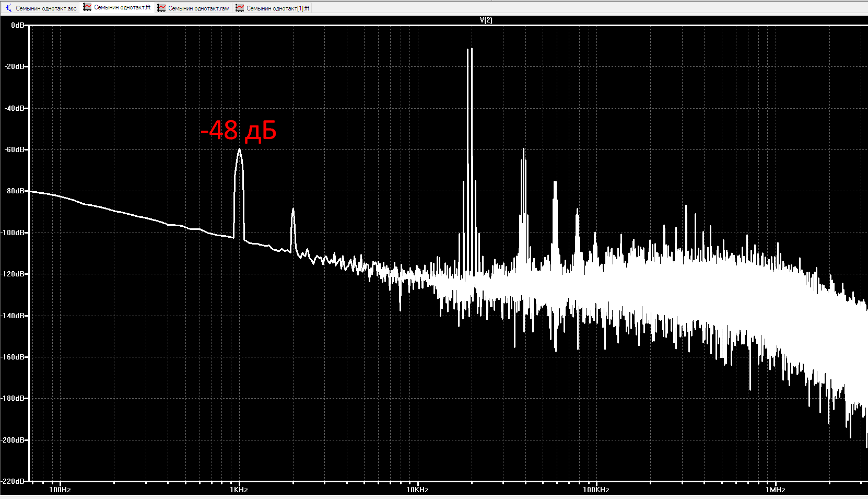Open the Семынин однотакт.fft tab
Image resolution: width=868 pixels, height=499 pixels.
click(x=118, y=7)
